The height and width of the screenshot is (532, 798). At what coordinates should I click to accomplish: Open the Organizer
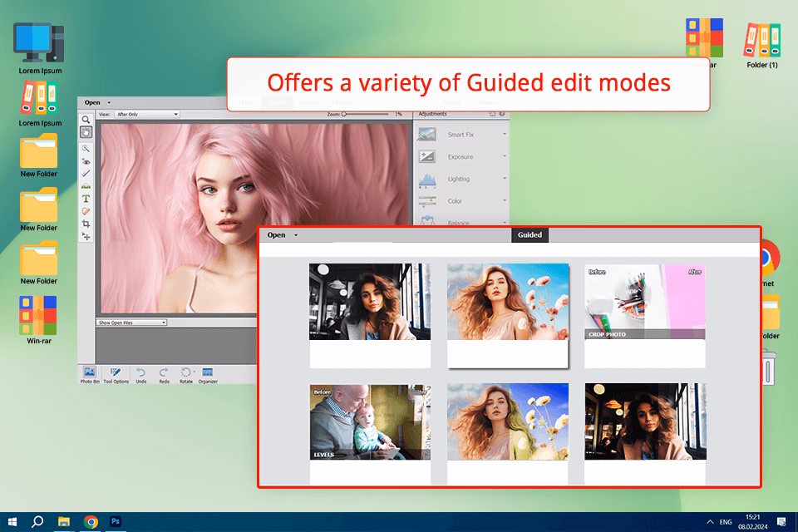pos(208,373)
